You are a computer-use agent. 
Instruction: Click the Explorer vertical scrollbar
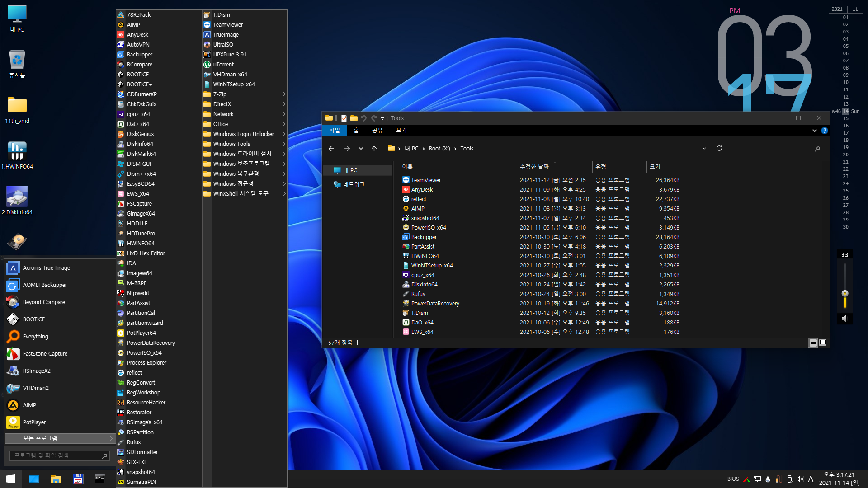coord(826,193)
